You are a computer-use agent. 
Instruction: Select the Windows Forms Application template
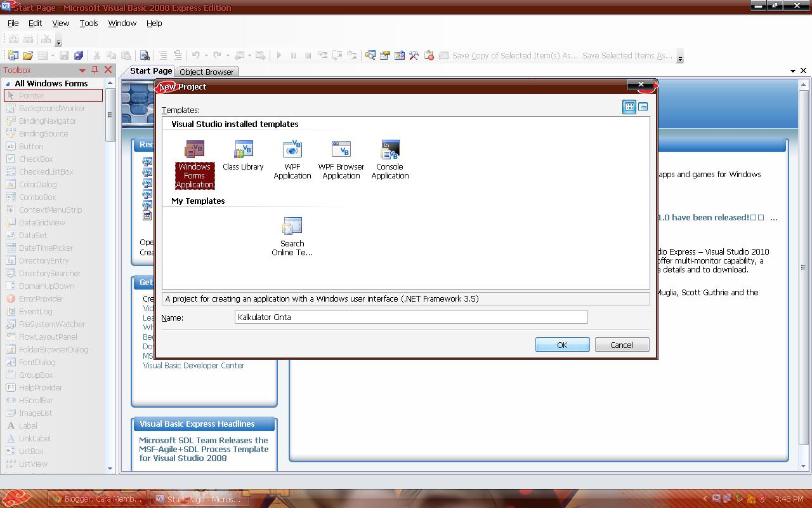(x=195, y=164)
